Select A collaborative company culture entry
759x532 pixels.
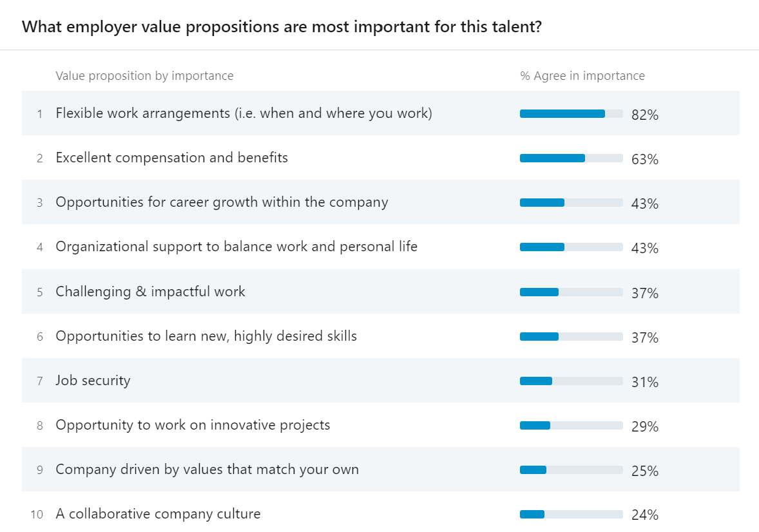pyautogui.click(x=158, y=514)
